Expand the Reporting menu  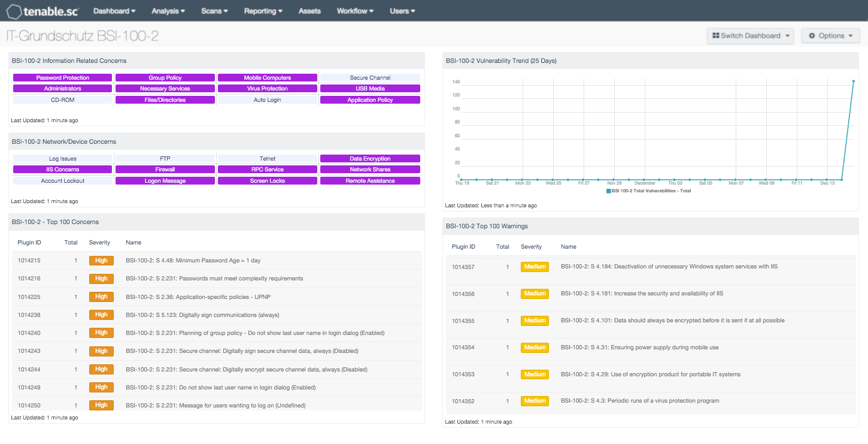pos(263,11)
